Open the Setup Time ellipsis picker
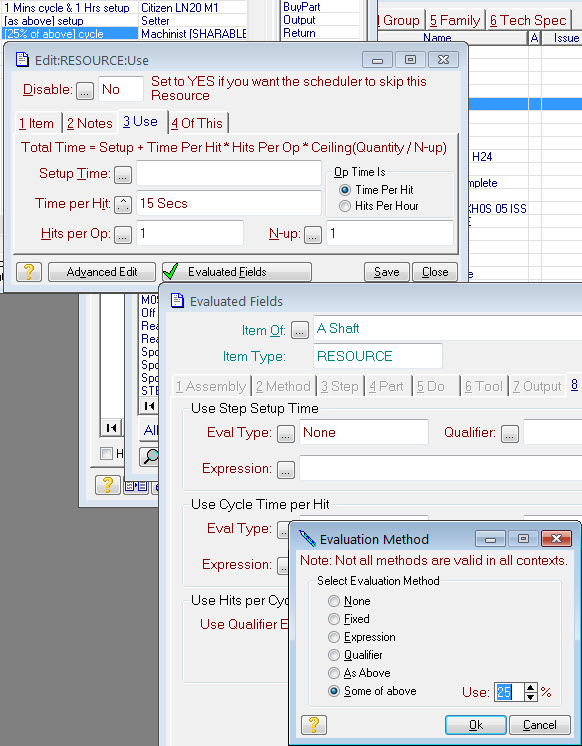The width and height of the screenshot is (582, 746). point(123,175)
